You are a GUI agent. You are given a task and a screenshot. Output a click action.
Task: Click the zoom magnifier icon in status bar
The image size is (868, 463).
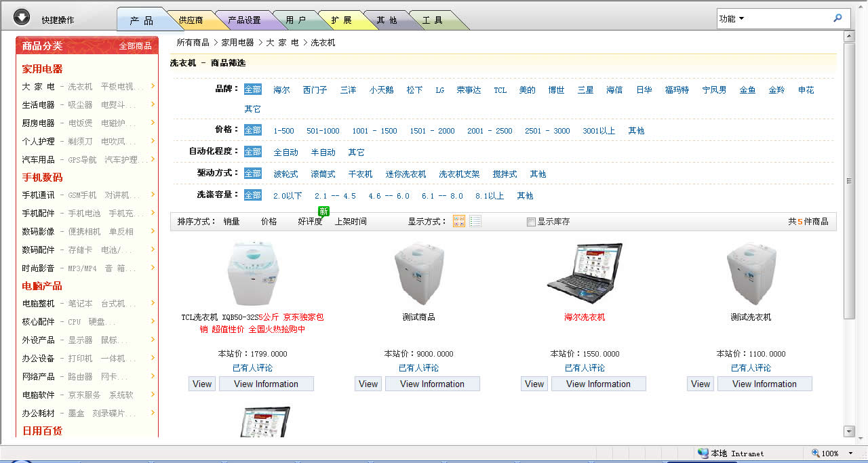click(x=815, y=453)
